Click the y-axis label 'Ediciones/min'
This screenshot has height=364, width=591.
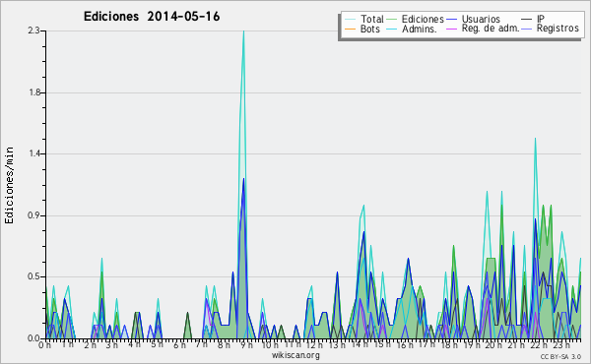9,185
